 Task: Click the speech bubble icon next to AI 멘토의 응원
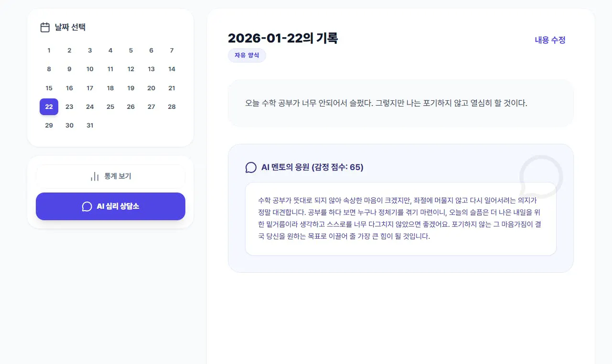click(250, 168)
